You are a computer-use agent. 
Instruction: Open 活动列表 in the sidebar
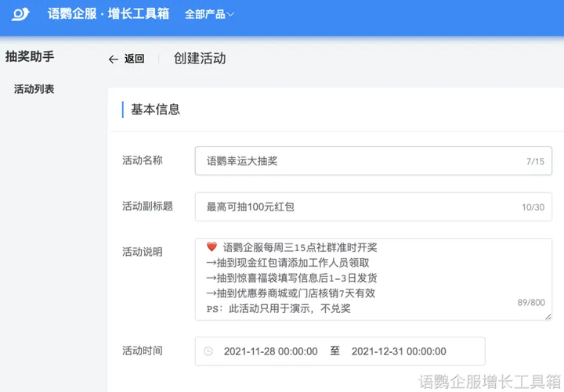(x=34, y=89)
